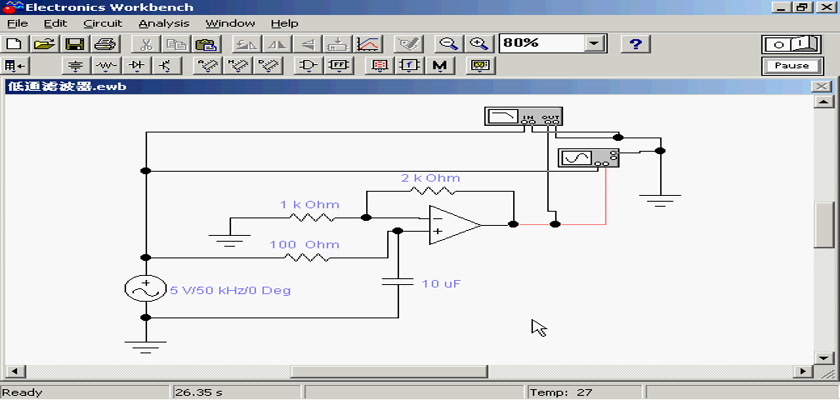Open the Diodes parts bin
The width and height of the screenshot is (840, 400).
click(x=137, y=66)
